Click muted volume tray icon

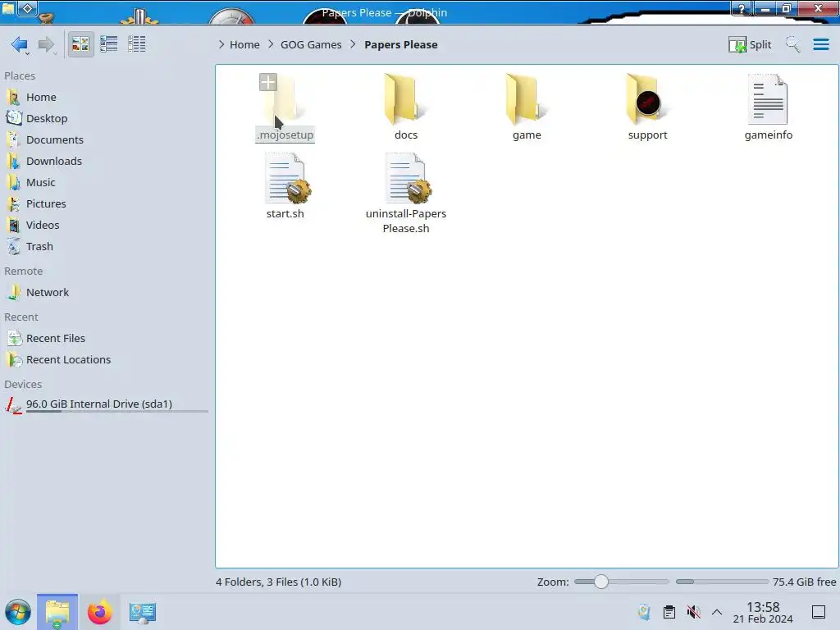click(x=694, y=612)
